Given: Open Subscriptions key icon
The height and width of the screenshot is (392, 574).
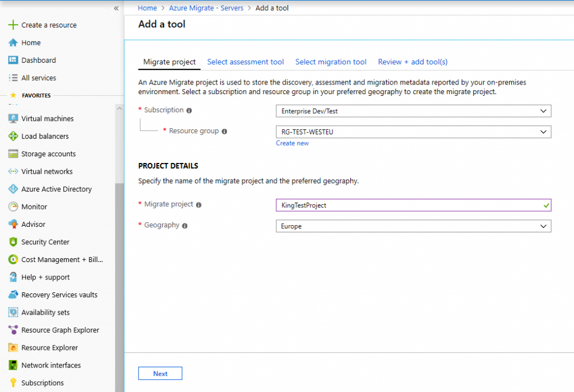Looking at the screenshot, I should coord(13,382).
